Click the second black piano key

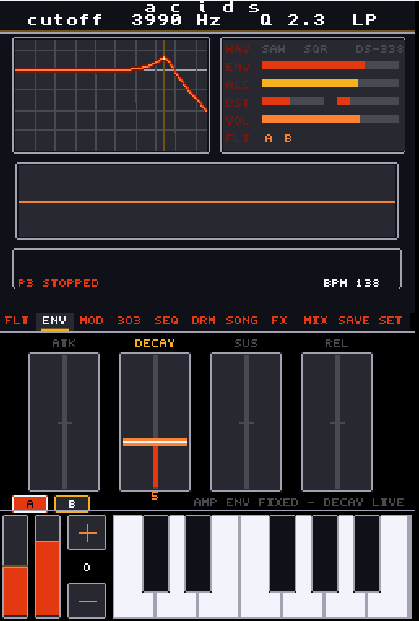(x=198, y=553)
